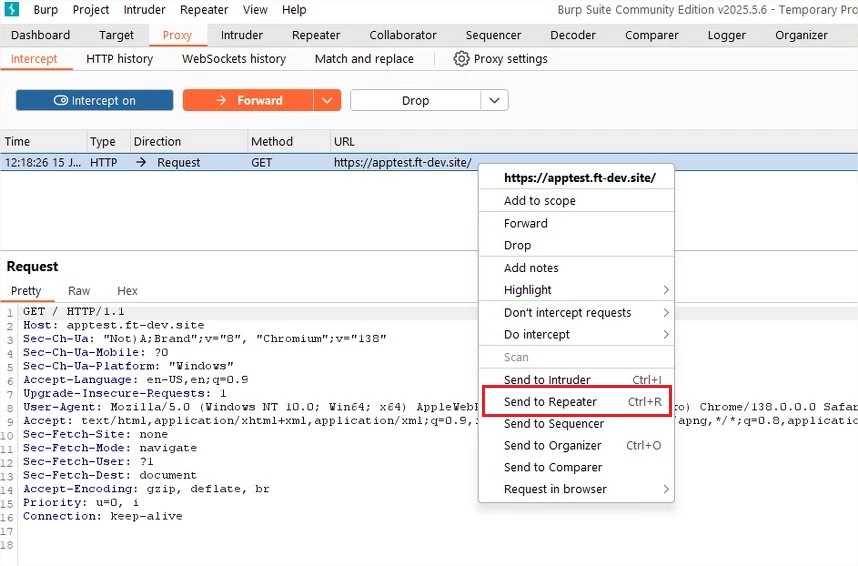Click the Burp Suite logo icon
Viewport: 858px width, 566px height.
(x=11, y=9)
